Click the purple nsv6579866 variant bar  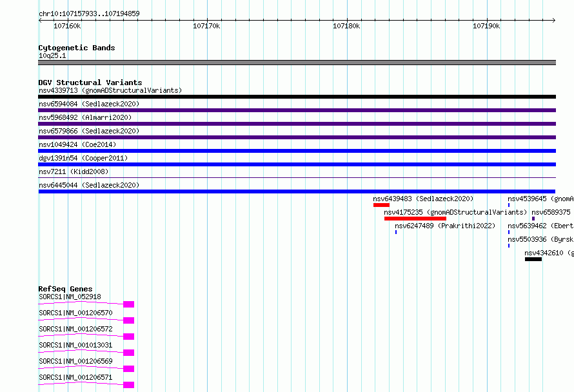(x=297, y=137)
